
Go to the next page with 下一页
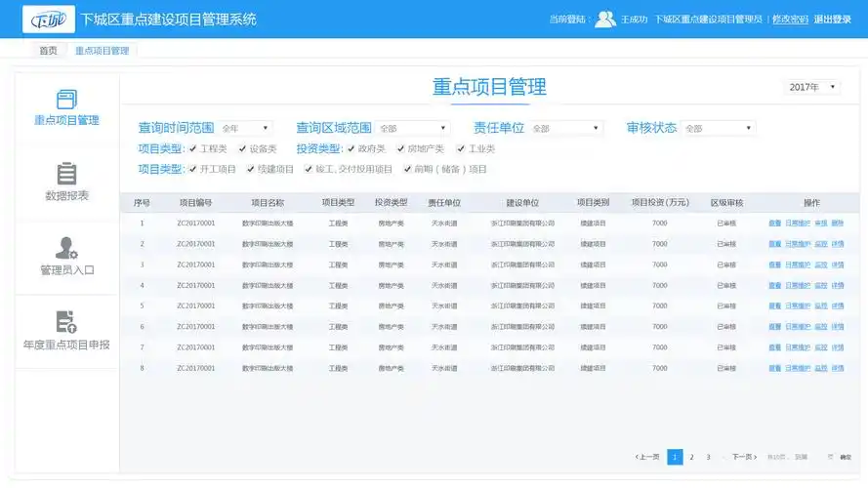click(x=744, y=457)
